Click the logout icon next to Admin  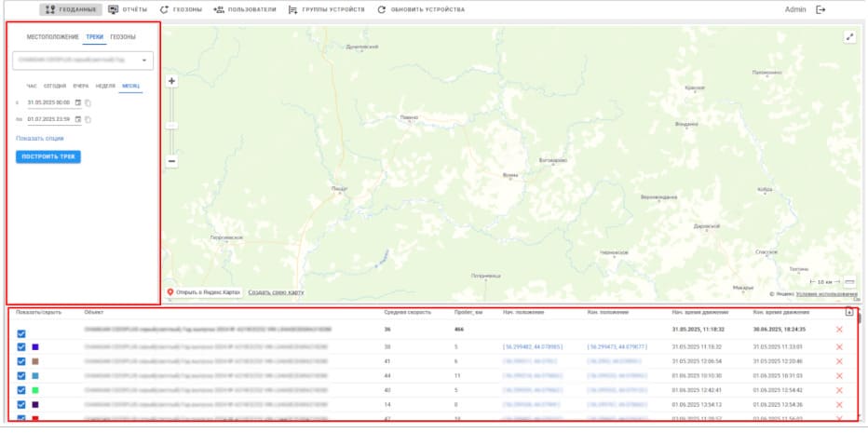(821, 9)
